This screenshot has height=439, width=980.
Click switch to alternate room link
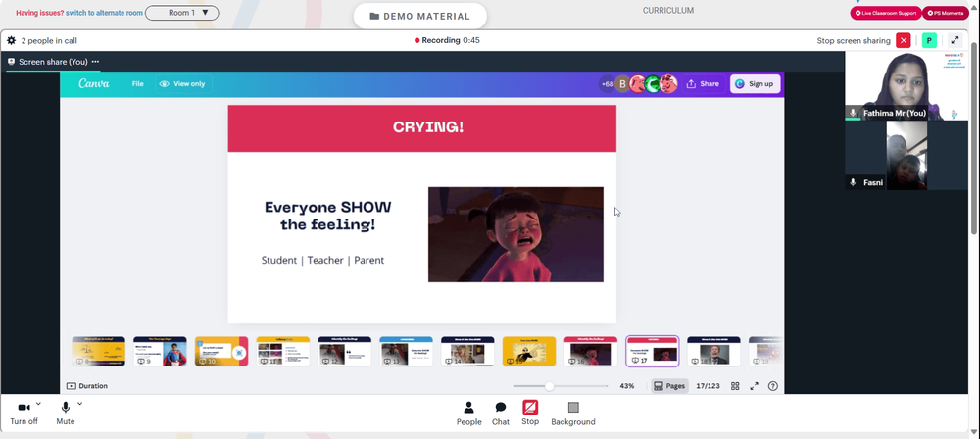(105, 13)
